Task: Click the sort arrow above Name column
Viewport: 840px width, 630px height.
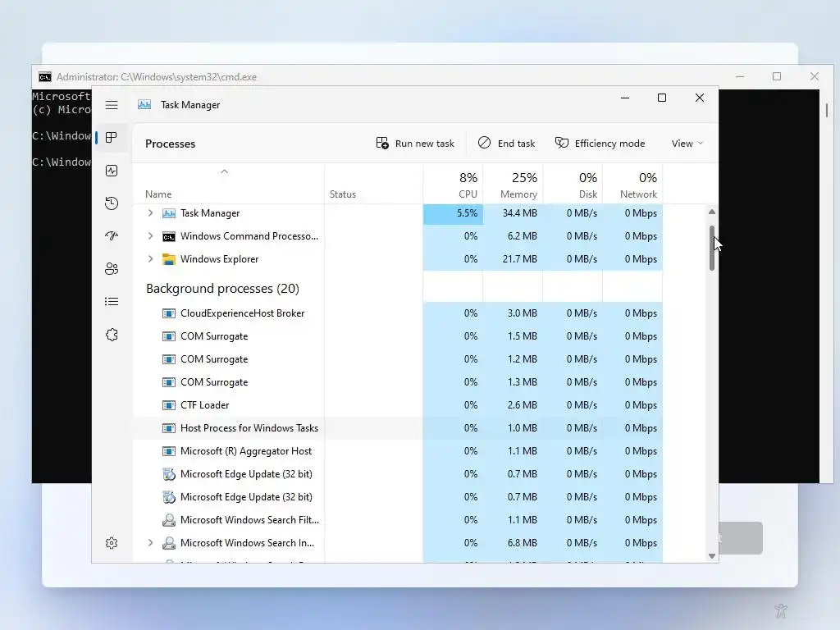Action: (225, 171)
